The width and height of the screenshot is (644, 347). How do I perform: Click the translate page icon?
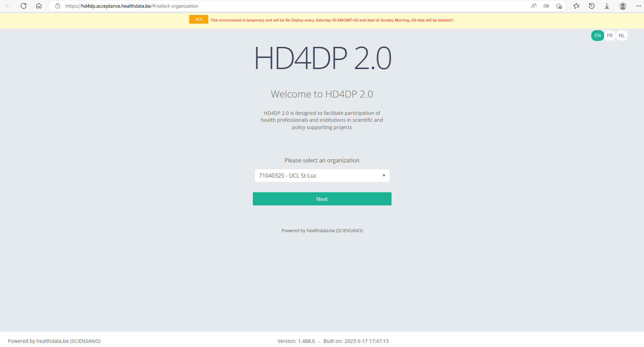tap(546, 6)
